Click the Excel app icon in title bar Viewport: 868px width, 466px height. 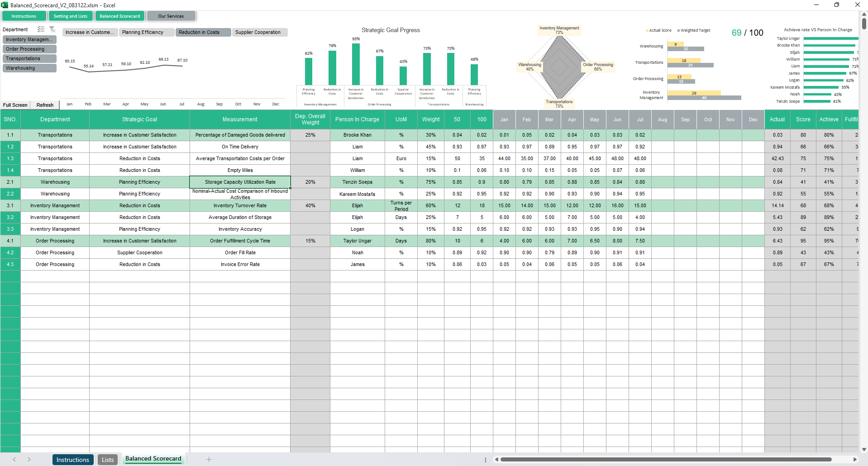(x=5, y=5)
